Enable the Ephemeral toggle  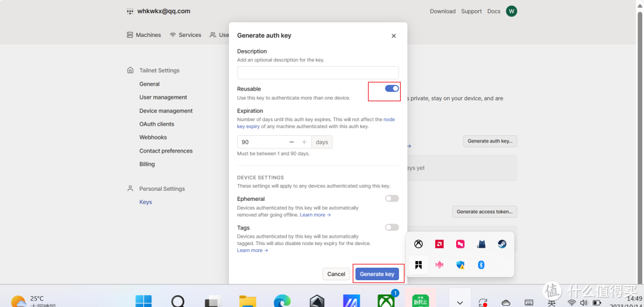[392, 199]
